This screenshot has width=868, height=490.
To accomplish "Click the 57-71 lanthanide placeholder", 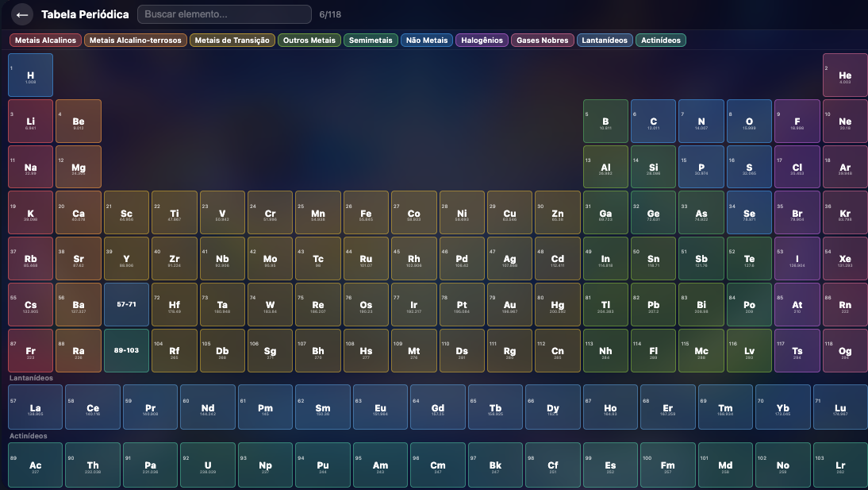I will point(126,305).
